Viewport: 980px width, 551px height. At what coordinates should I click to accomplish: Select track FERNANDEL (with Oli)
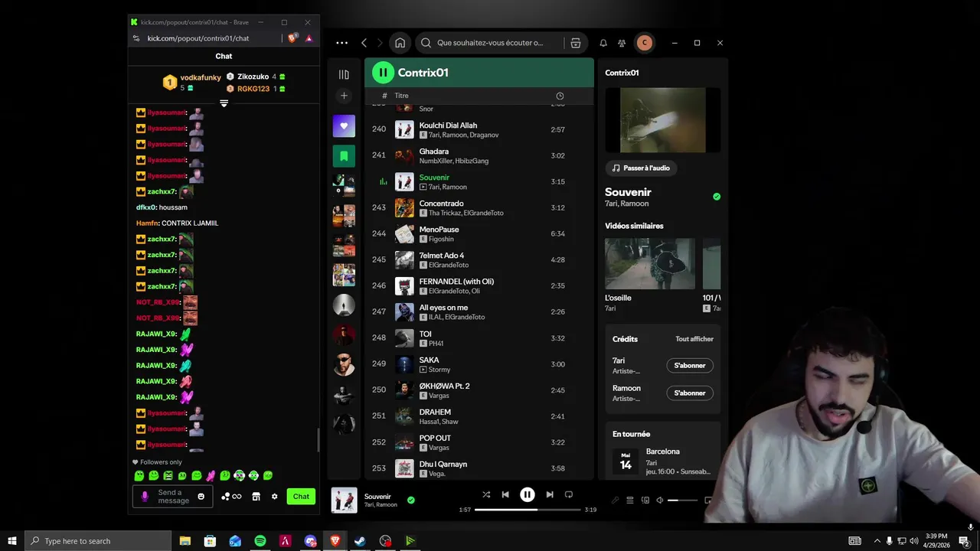coord(479,285)
